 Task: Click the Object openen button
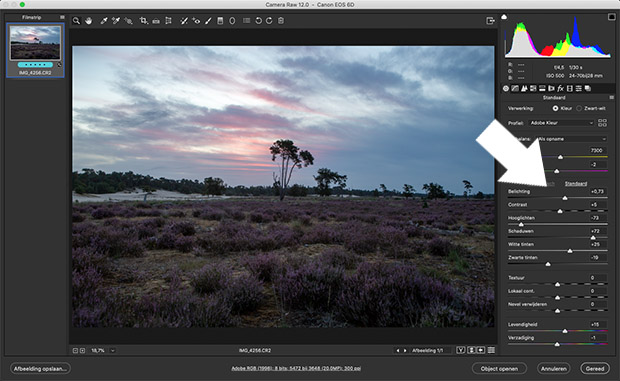pyautogui.click(x=499, y=369)
